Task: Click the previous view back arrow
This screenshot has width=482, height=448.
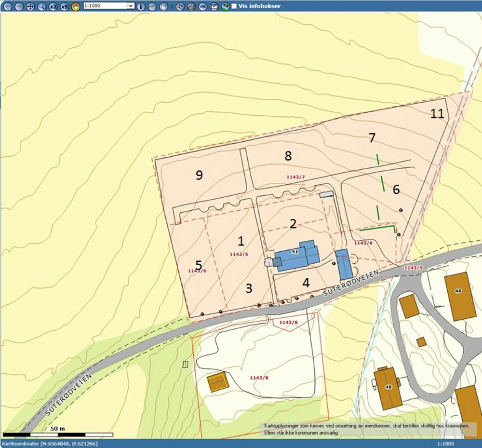Action: point(7,6)
